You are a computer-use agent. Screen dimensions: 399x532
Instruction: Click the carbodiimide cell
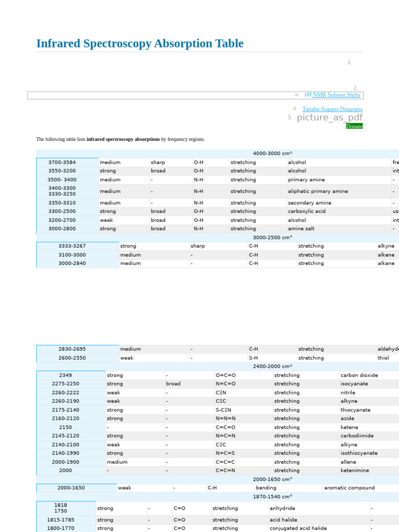pos(369,436)
